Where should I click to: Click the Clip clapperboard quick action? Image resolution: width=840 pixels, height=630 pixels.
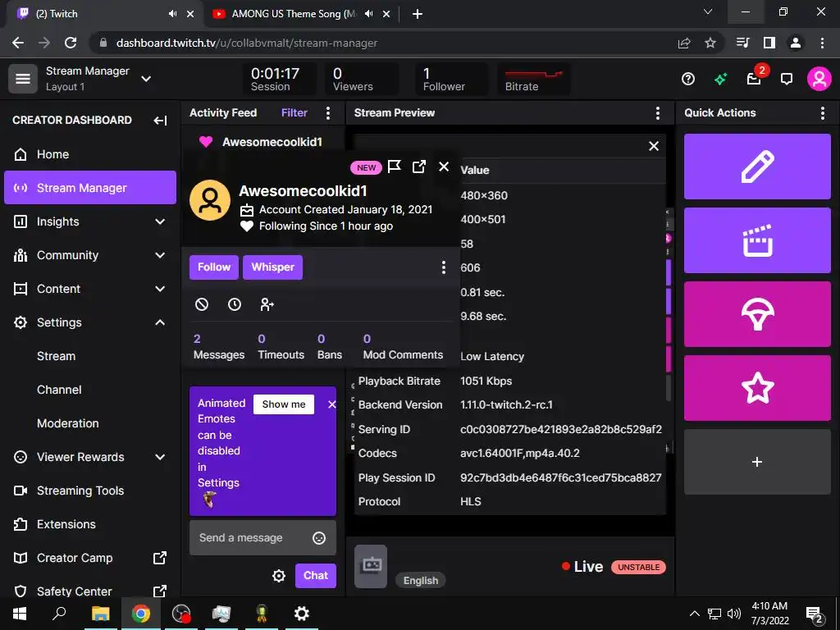pos(757,240)
